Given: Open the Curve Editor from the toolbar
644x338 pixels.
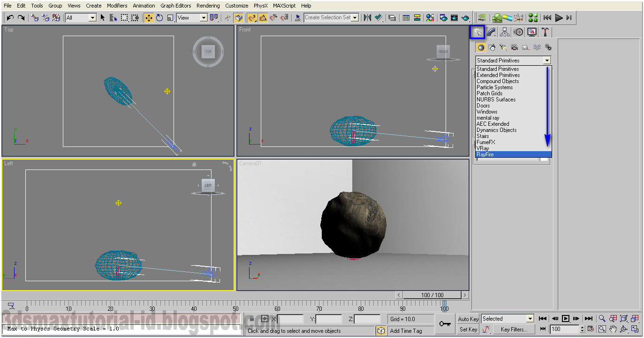Looking at the screenshot, I should (407, 17).
